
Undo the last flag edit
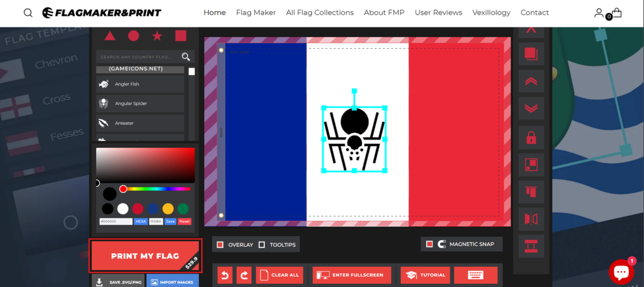point(225,275)
